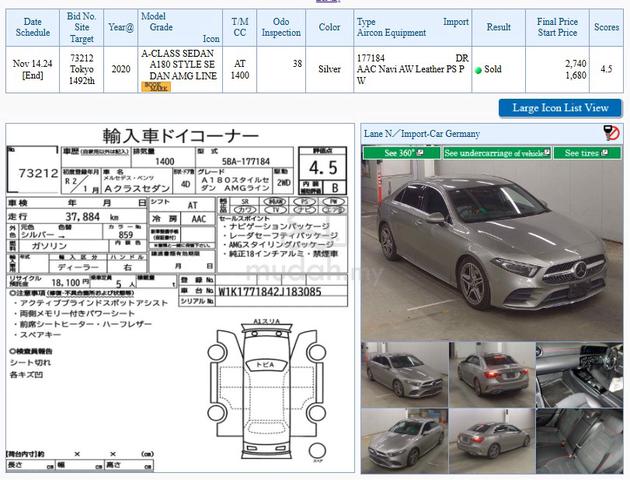
Task: Click the ディーラー import type on sheet
Action: [78, 267]
